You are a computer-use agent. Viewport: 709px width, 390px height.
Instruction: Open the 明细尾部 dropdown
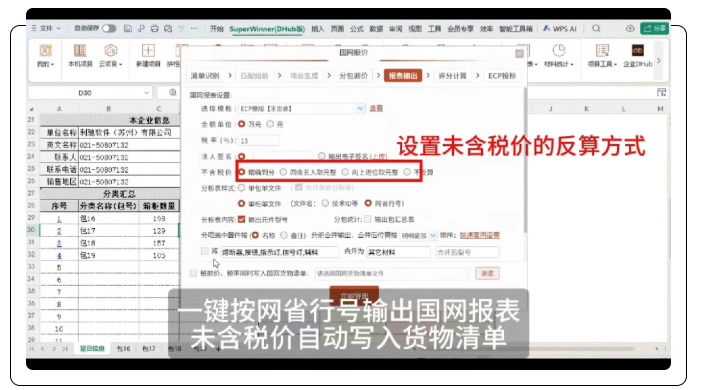click(x=418, y=235)
